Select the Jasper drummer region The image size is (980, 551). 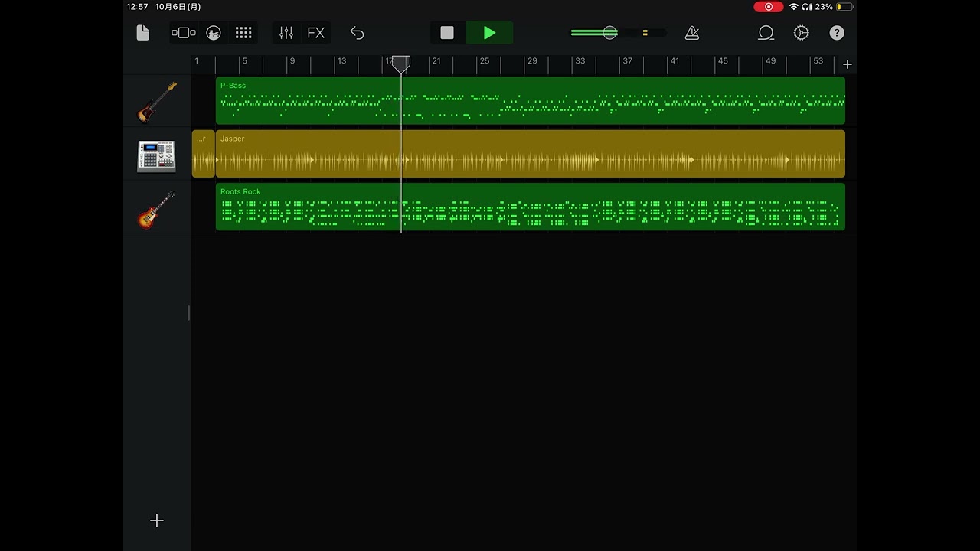pyautogui.click(x=531, y=154)
